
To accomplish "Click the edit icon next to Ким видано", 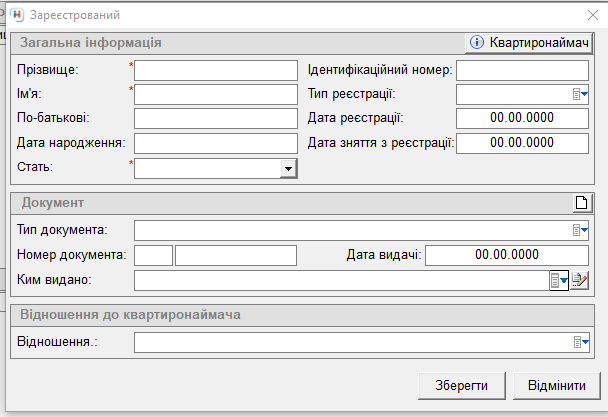I will point(580,280).
